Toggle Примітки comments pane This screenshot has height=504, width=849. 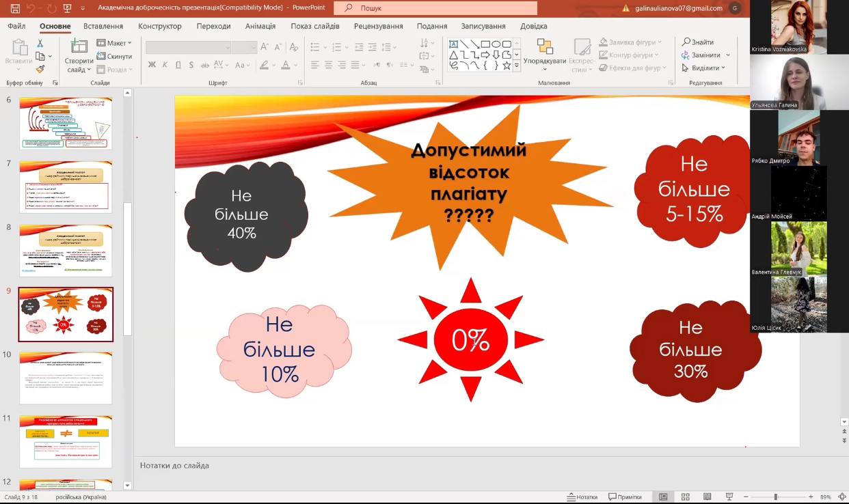625,496
